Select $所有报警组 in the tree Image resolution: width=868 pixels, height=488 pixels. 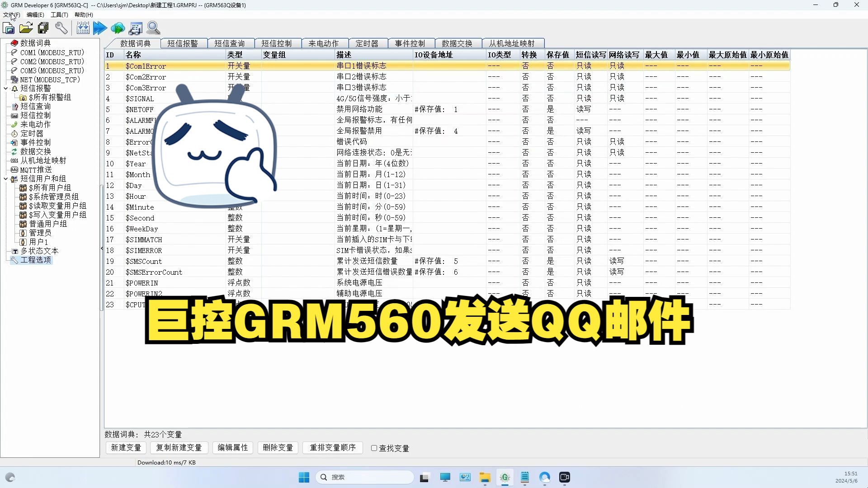coord(50,97)
